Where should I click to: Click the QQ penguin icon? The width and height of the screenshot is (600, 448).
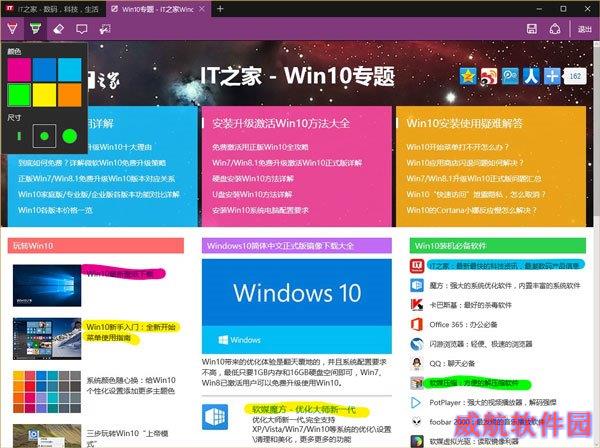point(417,363)
